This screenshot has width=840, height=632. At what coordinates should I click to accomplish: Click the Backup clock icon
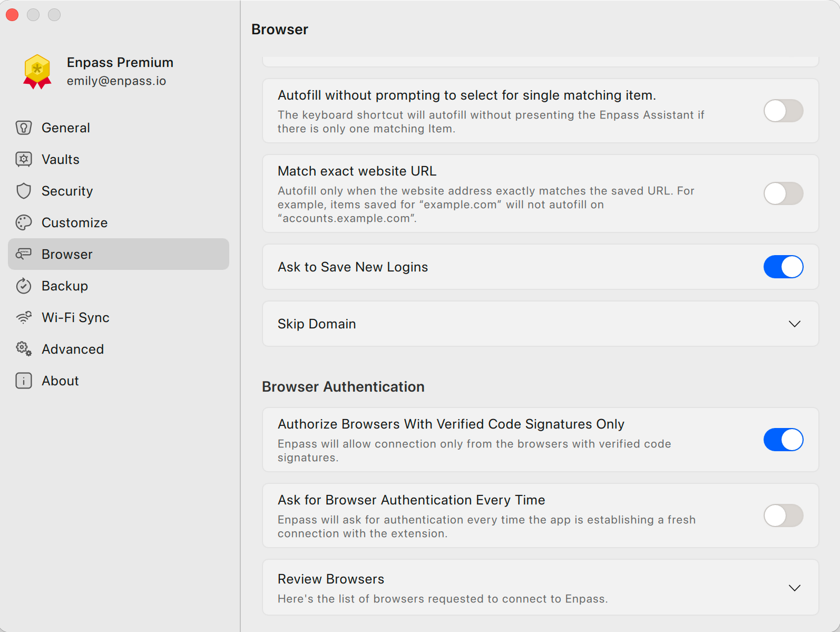pyautogui.click(x=24, y=286)
